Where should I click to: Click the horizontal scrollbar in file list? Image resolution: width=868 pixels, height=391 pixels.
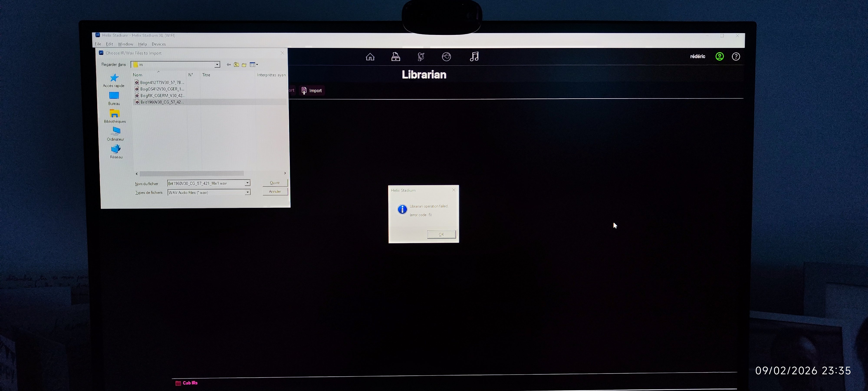(x=191, y=173)
